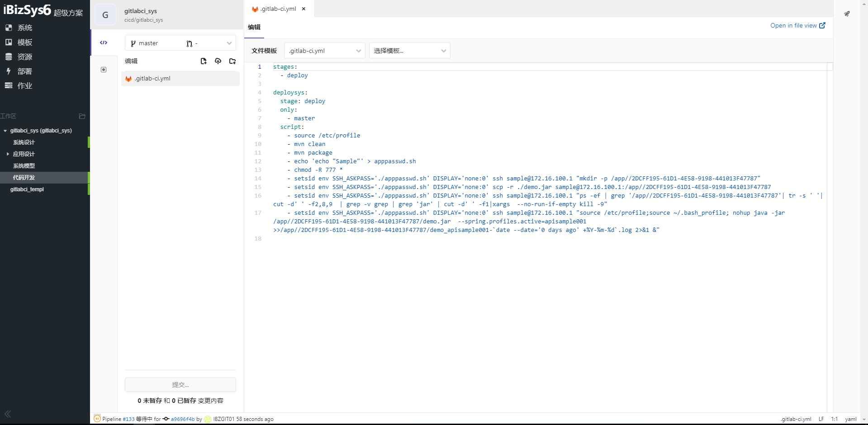This screenshot has height=425, width=868.
Task: Click the unstaged and staged changes summary
Action: tap(180, 401)
